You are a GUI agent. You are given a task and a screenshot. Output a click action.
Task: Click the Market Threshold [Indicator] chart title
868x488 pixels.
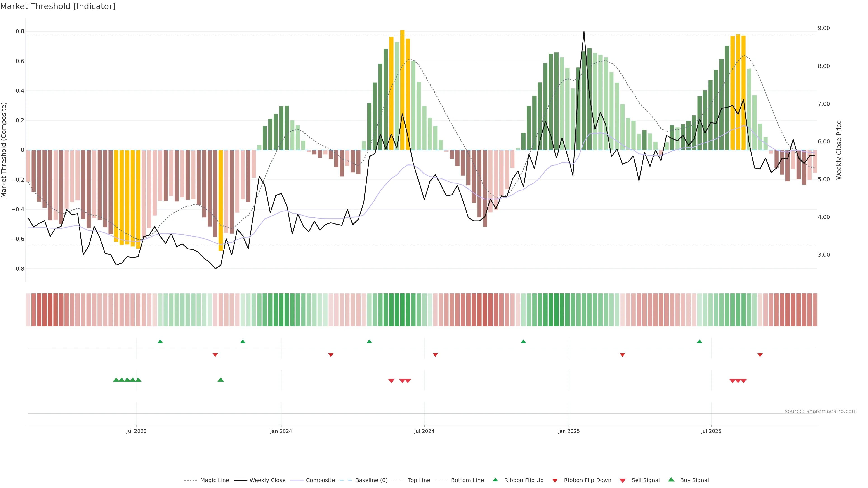coord(58,6)
